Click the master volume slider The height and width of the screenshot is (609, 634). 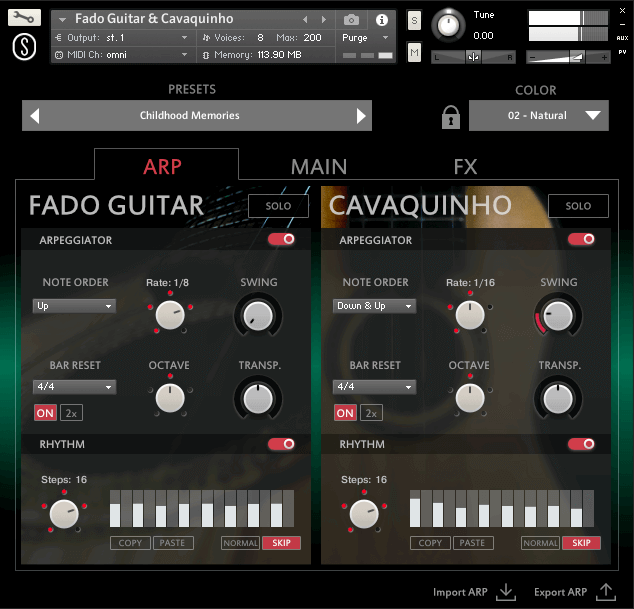568,57
